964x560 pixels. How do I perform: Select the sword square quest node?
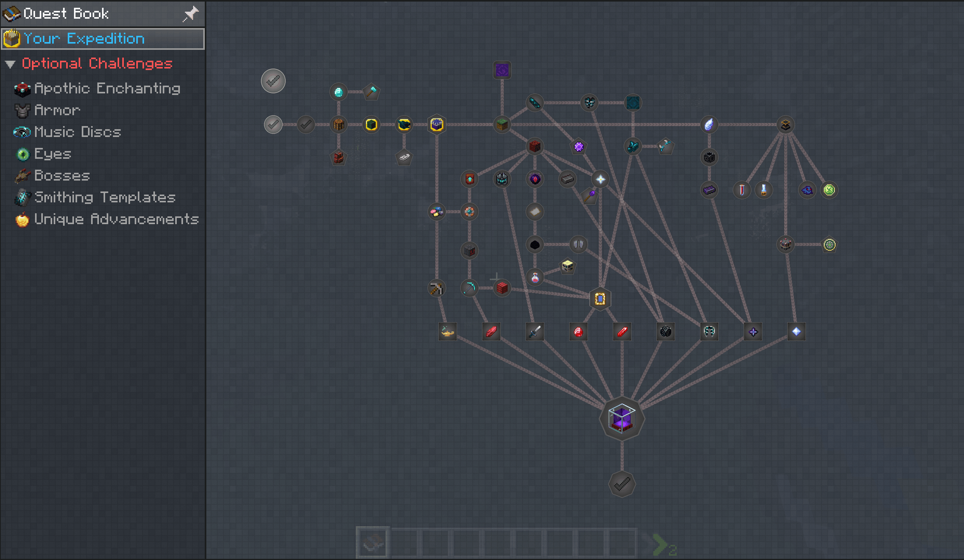click(535, 332)
